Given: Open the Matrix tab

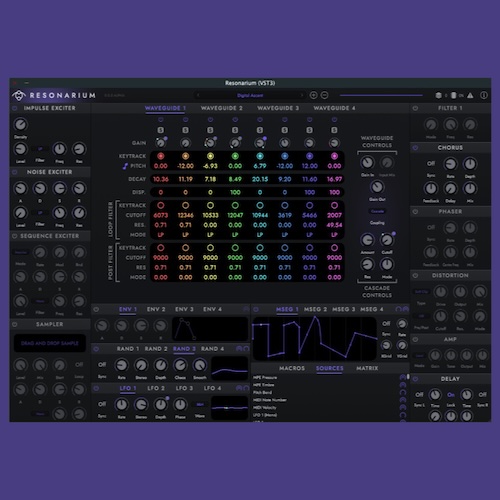Looking at the screenshot, I should coord(367,368).
